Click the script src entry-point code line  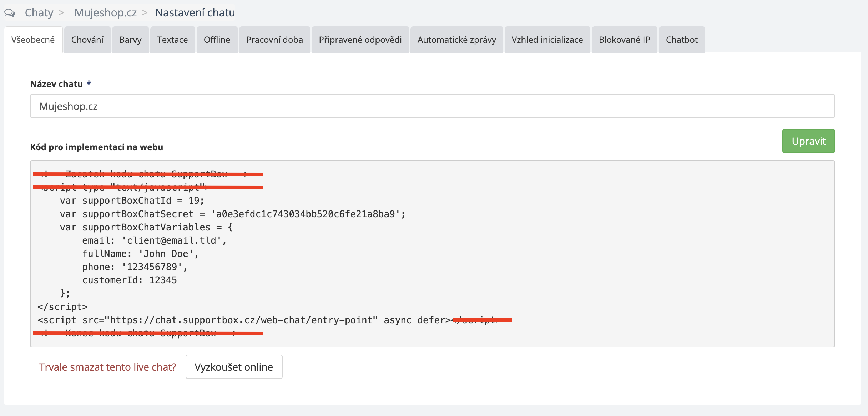[244, 320]
